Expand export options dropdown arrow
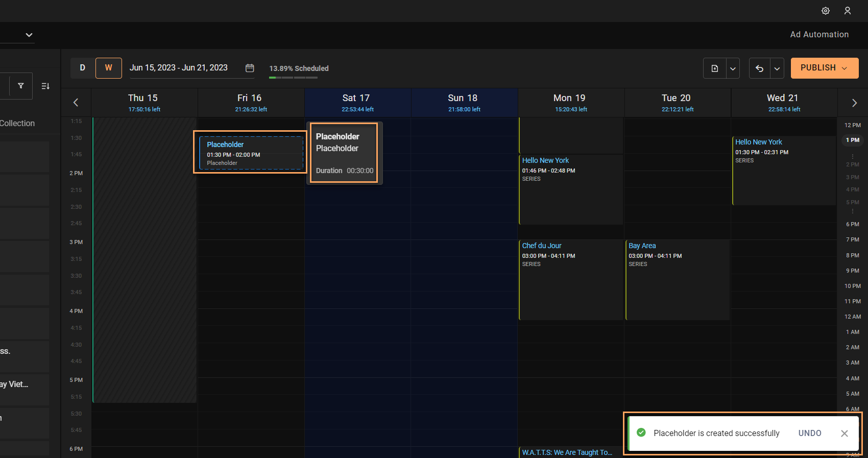This screenshot has width=868, height=458. [x=733, y=68]
